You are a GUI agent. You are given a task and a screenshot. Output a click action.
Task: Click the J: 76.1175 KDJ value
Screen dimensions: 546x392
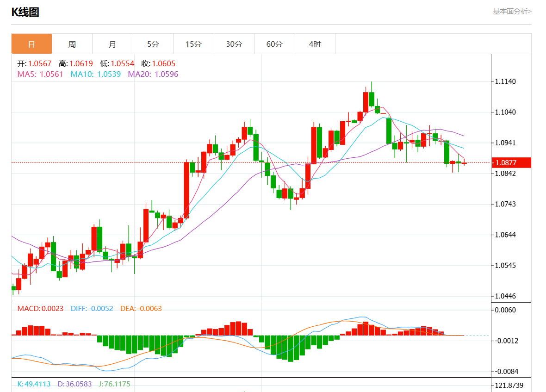pos(115,384)
